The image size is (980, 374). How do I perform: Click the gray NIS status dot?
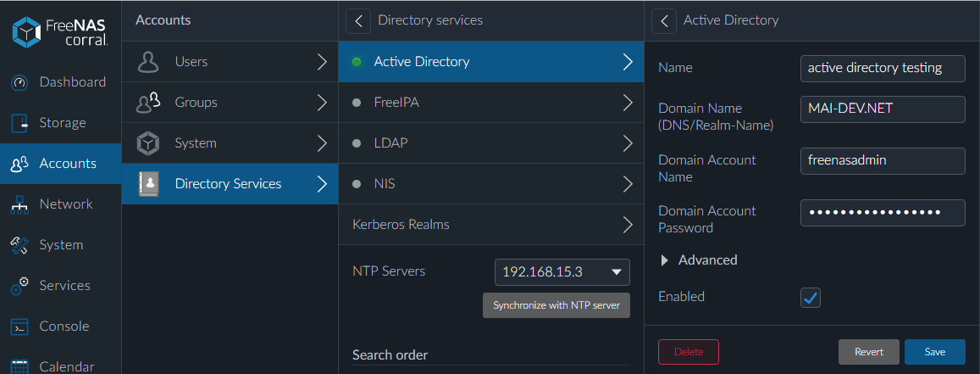pyautogui.click(x=357, y=185)
